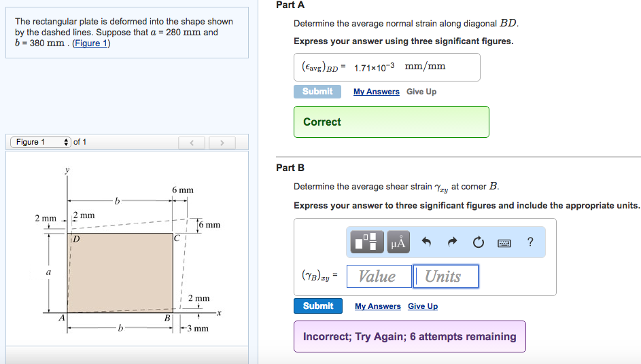
Task: Redo the last answer edit
Action: [x=452, y=242]
